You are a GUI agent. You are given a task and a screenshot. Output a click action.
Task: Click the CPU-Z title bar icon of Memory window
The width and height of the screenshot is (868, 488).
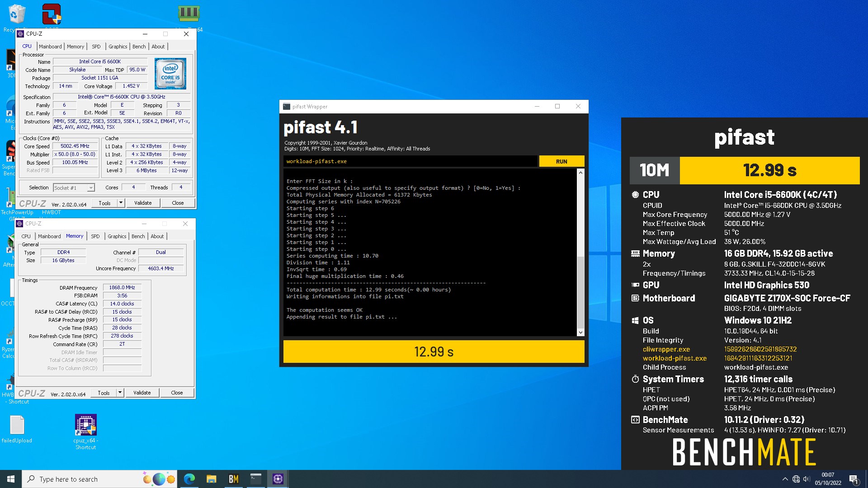(20, 224)
